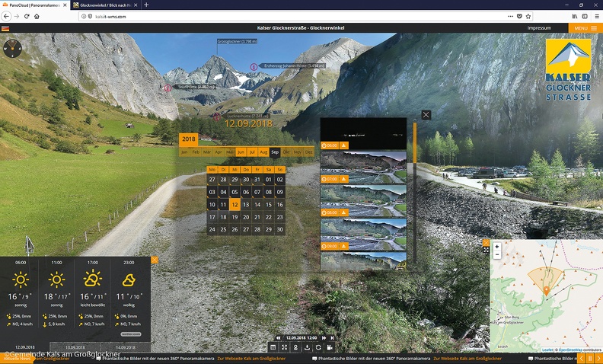Move news ticker backward with left arrow

(582, 359)
